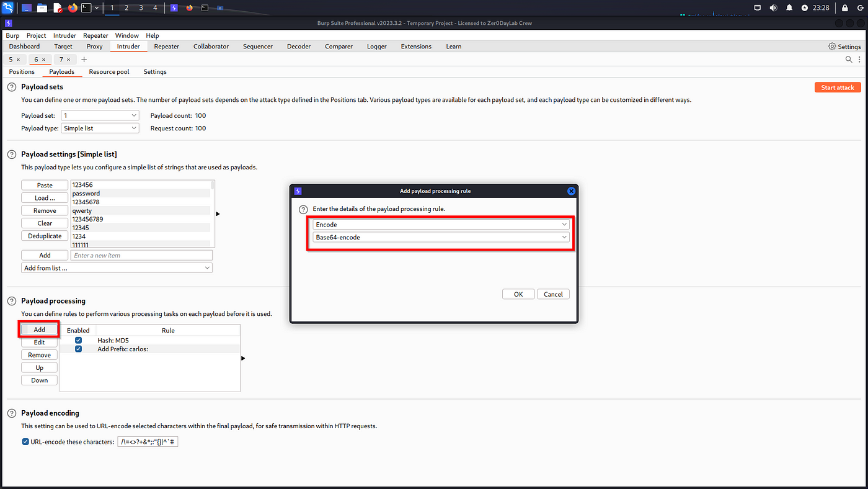Open the Payload set dropdown
This screenshot has width=868, height=489.
pyautogui.click(x=100, y=115)
